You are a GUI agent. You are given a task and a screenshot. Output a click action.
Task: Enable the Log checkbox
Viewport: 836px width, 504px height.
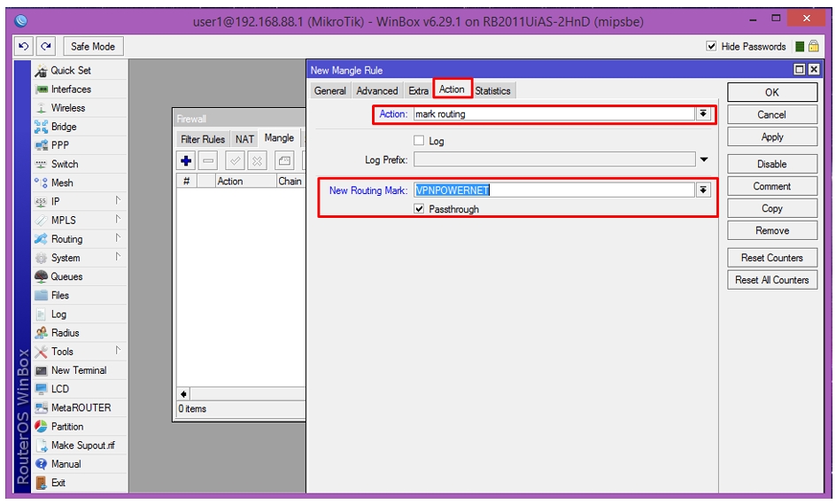(419, 141)
